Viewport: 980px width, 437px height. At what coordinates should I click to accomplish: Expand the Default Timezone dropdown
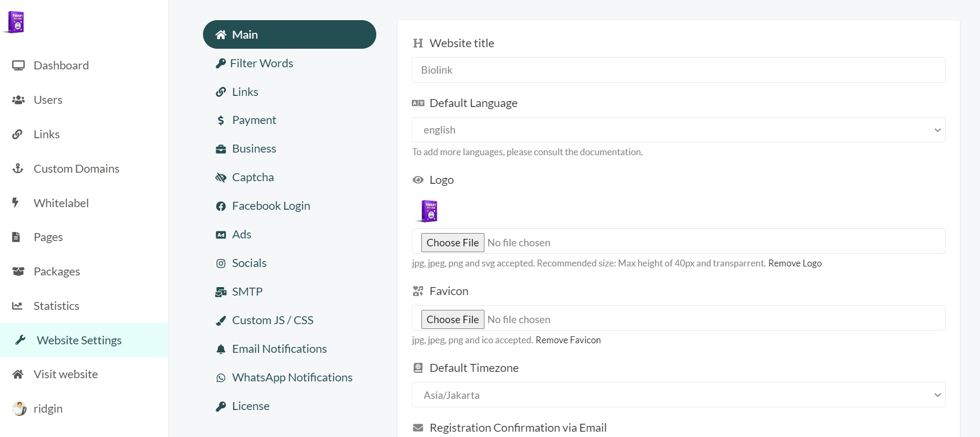click(x=678, y=395)
